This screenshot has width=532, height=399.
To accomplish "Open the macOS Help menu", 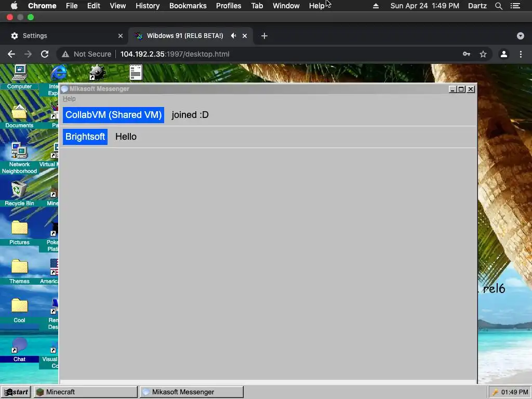I will 316,6.
